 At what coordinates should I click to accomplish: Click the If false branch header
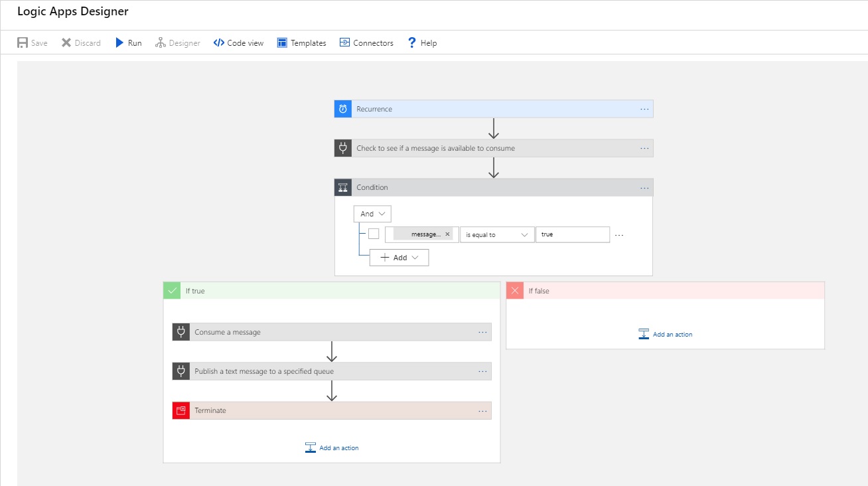[x=666, y=290]
